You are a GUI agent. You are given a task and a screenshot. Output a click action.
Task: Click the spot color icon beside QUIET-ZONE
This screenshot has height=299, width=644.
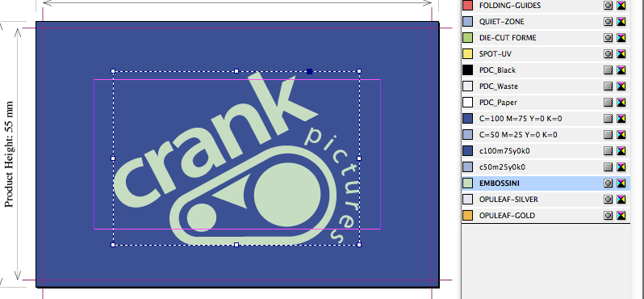tap(608, 22)
